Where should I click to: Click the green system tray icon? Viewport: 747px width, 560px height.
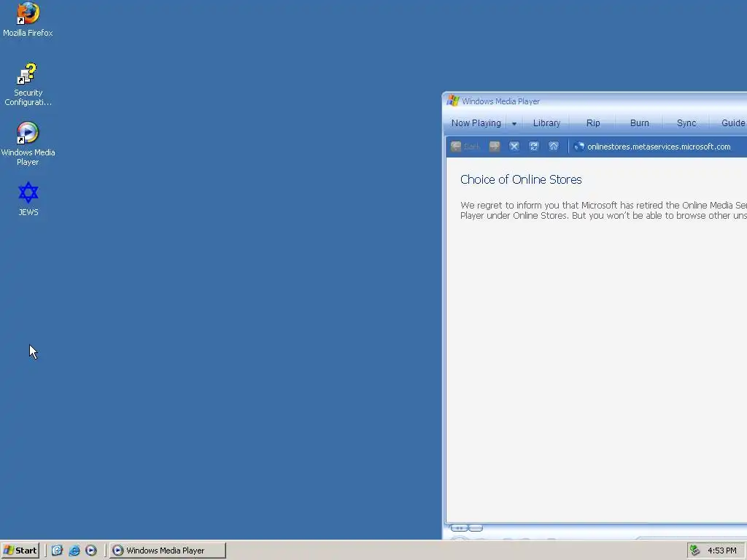695,551
